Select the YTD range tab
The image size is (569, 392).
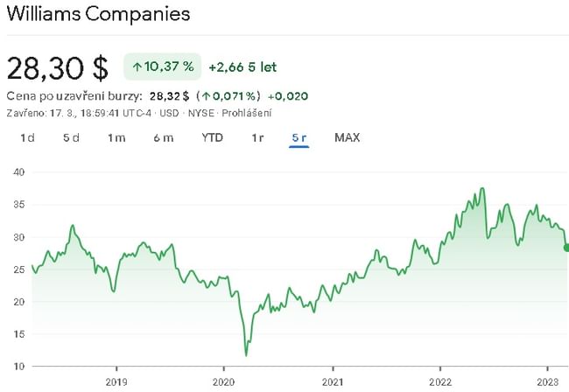point(212,137)
